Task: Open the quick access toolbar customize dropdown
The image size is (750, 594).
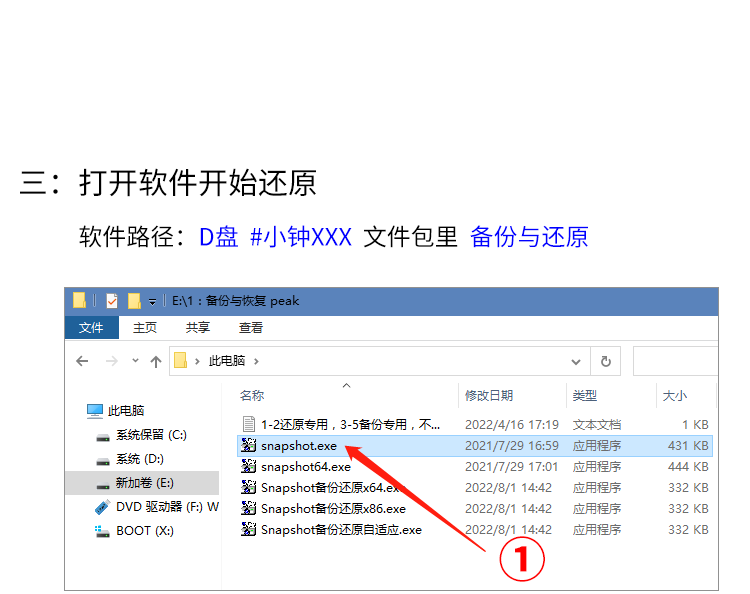Action: point(152,301)
